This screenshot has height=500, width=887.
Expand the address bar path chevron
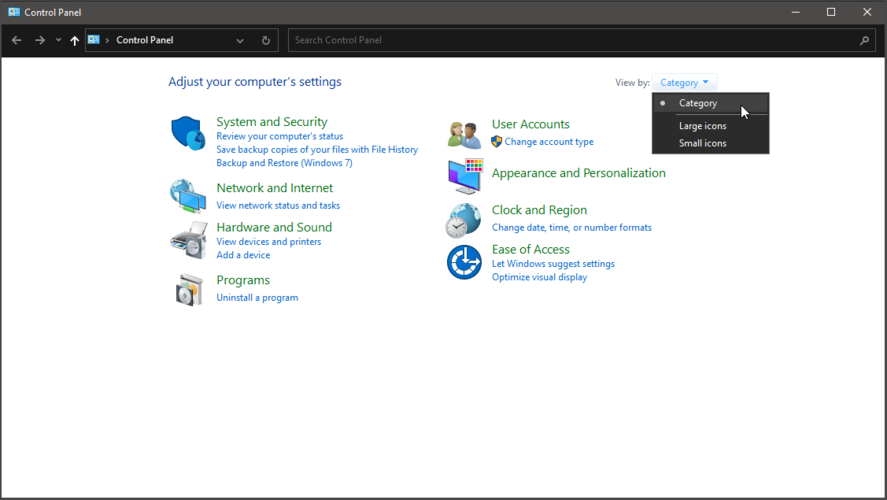107,40
